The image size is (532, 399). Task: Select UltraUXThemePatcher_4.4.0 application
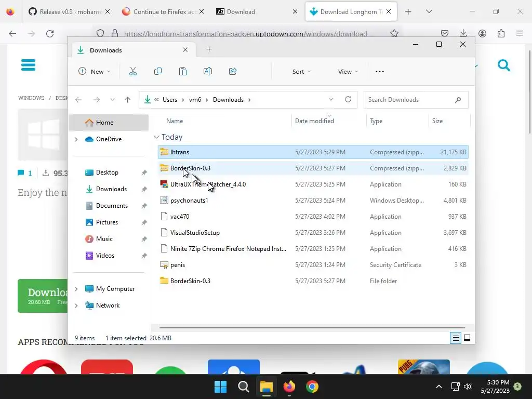pyautogui.click(x=313, y=184)
